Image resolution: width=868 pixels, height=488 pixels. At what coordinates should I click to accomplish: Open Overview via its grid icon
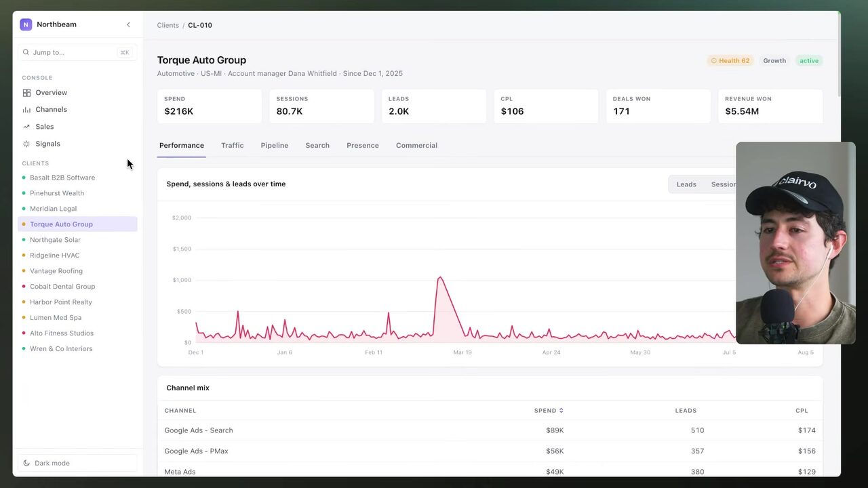point(26,93)
